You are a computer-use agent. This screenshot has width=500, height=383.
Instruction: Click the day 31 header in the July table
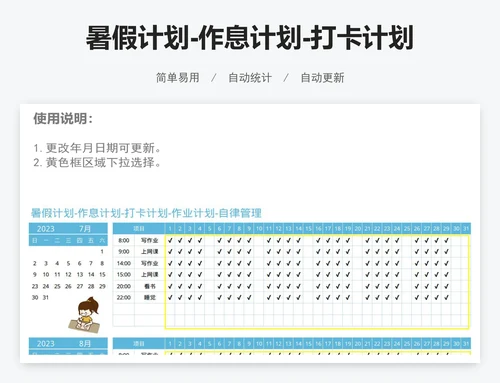(466, 229)
